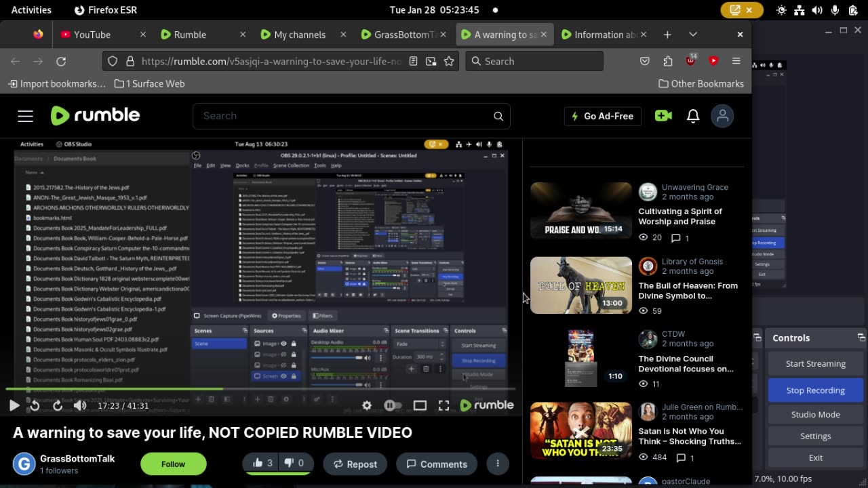Open the Library of Gnosis channel
The image size is (868, 488).
692,261
